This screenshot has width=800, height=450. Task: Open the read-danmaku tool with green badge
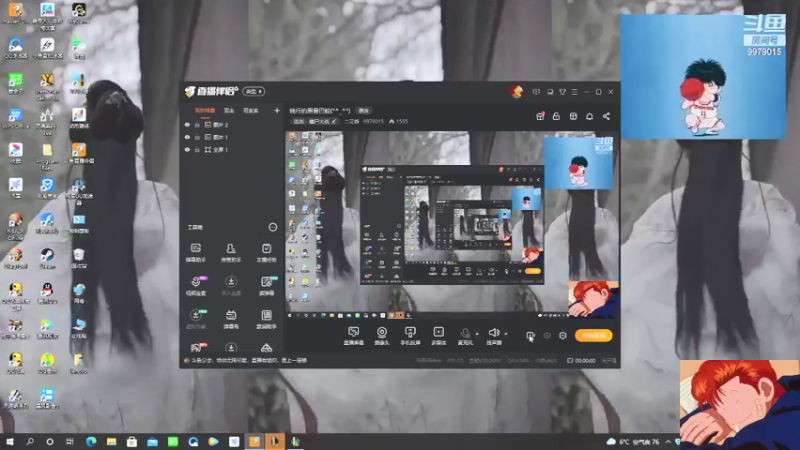(x=266, y=286)
